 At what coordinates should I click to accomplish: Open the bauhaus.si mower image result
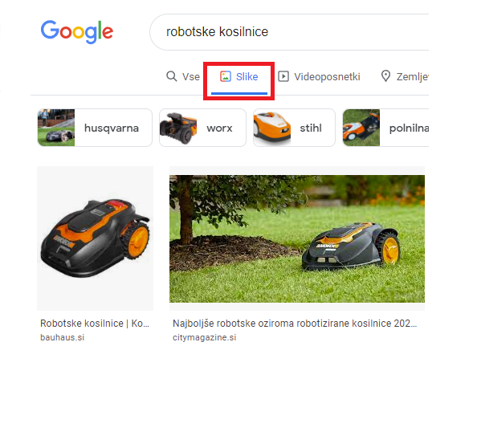(96, 238)
